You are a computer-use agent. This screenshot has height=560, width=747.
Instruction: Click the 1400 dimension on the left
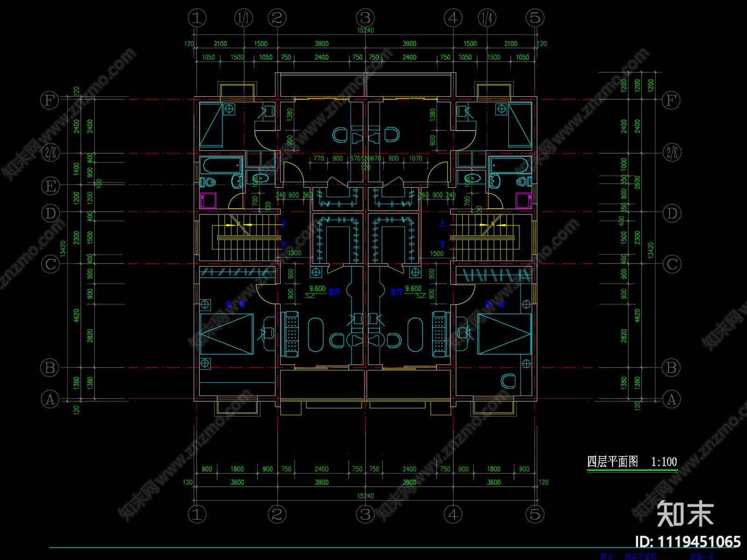point(77,169)
